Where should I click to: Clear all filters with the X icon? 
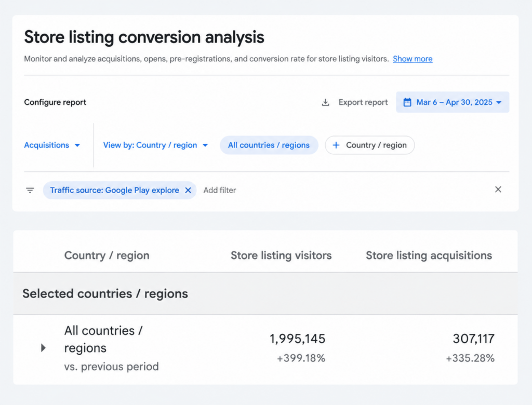[x=498, y=190]
